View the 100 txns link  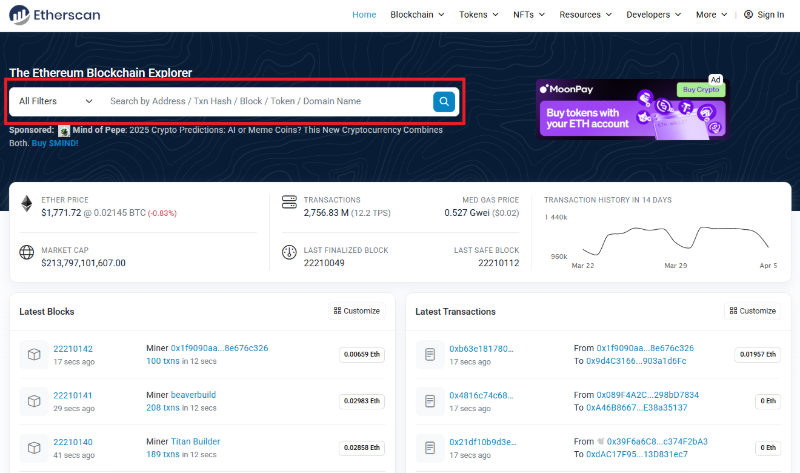163,361
